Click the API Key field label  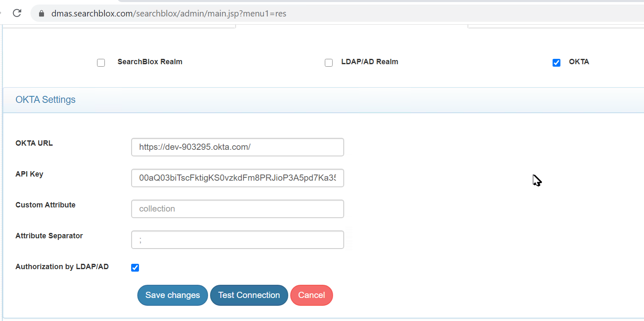coord(29,174)
